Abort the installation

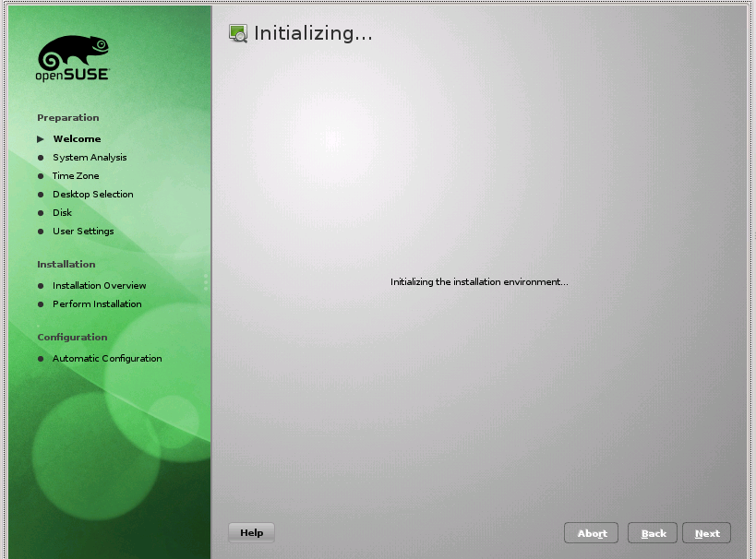click(591, 533)
